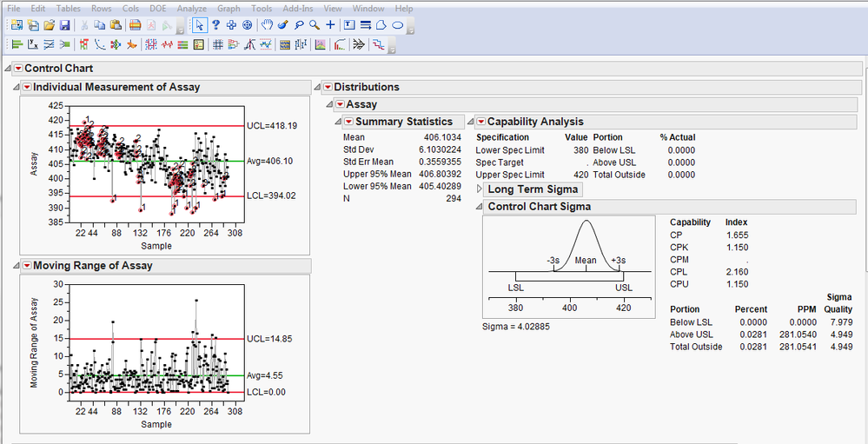Collapse the Control Chart outline with gray triangle

8,68
